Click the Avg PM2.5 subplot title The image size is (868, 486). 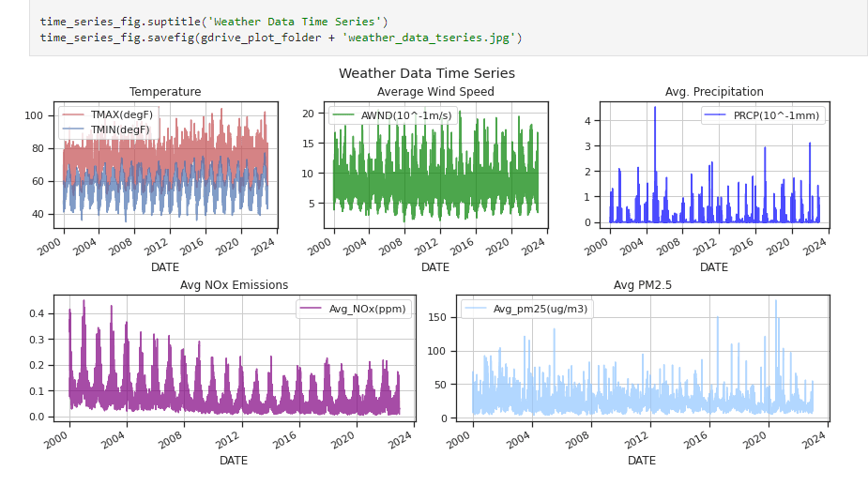pos(642,285)
